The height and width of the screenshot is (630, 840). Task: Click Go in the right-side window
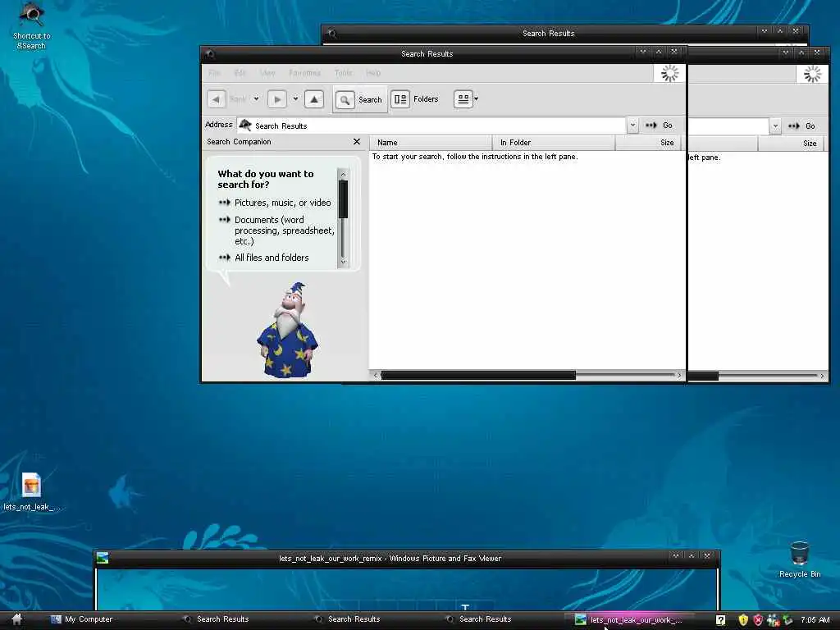802,126
